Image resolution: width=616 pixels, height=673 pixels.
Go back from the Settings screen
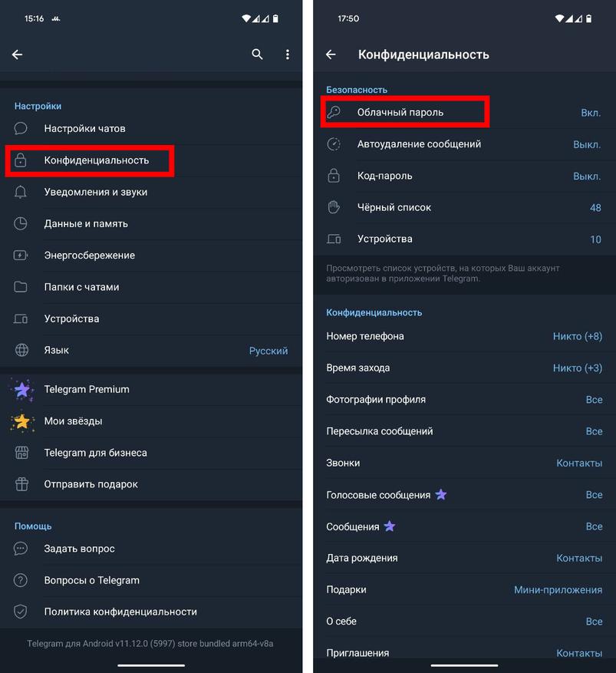(x=18, y=54)
